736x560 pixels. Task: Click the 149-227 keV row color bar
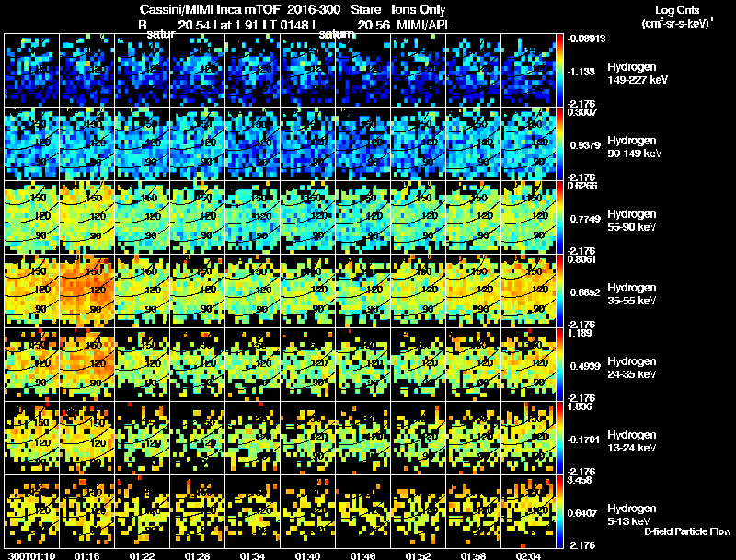[x=559, y=71]
